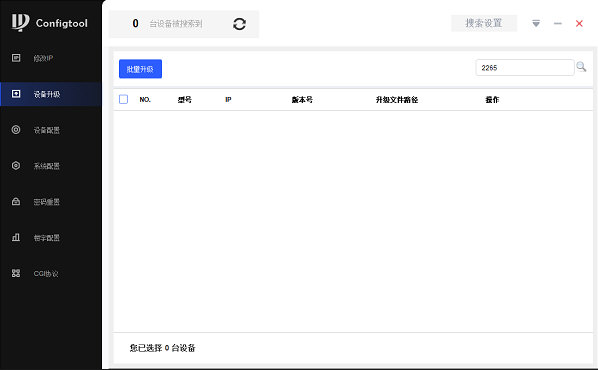The image size is (598, 370).
Task: Click the 操作 operation column header
Action: tap(492, 100)
